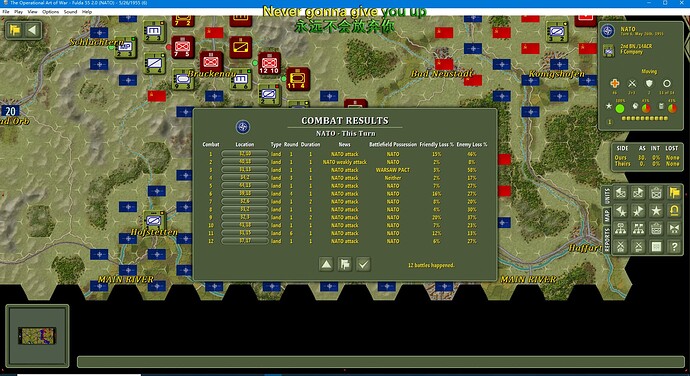This screenshot has width=690, height=376.
Task: Switch to the REPORTS vertical tab
Action: pos(606,240)
